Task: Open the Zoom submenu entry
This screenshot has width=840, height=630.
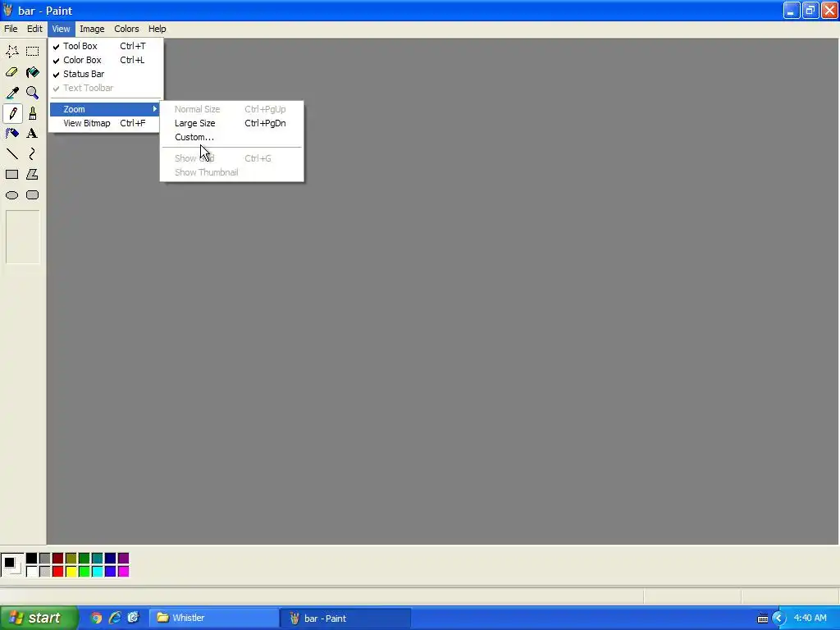Action: point(105,109)
